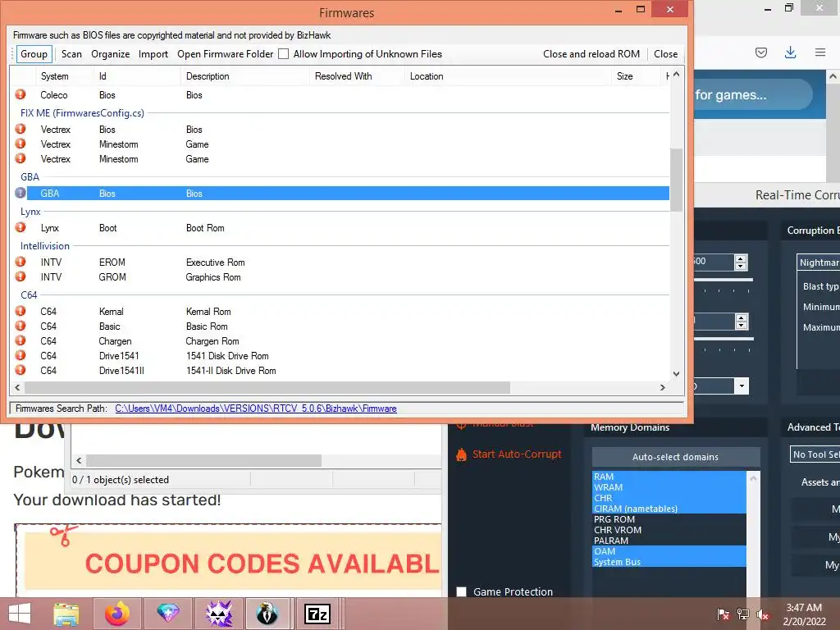Open the RTC purple monster taskbar icon

(218, 614)
